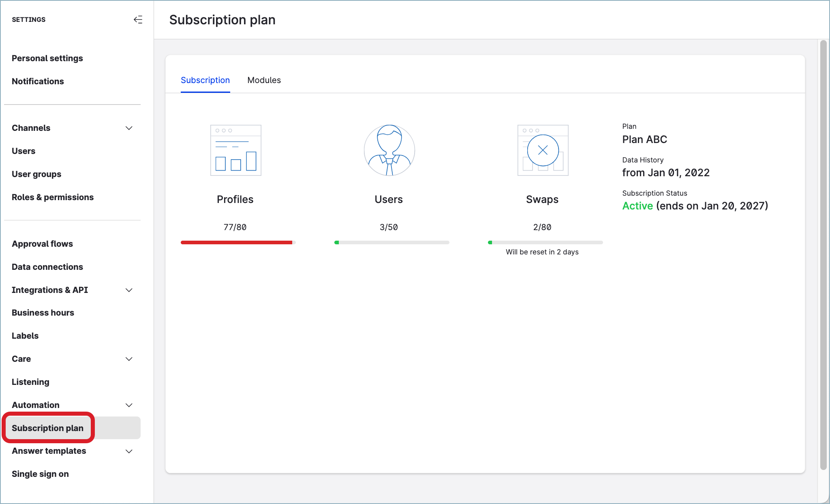Expand Integrations & API chevron

pyautogui.click(x=129, y=290)
